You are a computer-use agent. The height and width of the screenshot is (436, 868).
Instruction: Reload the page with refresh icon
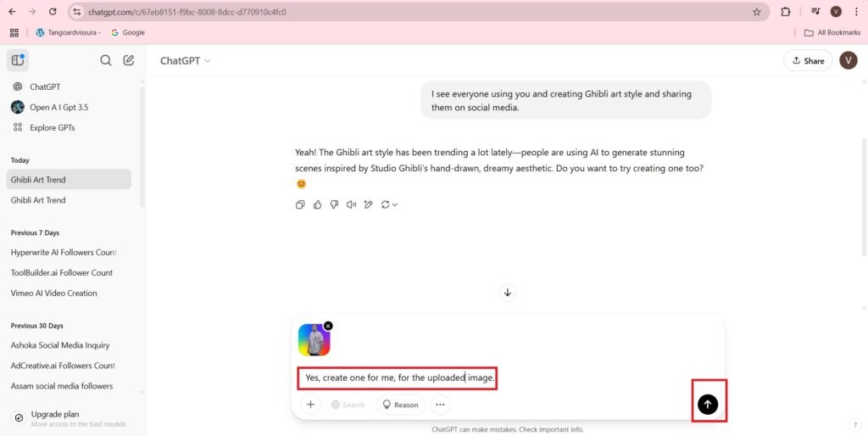(x=53, y=12)
